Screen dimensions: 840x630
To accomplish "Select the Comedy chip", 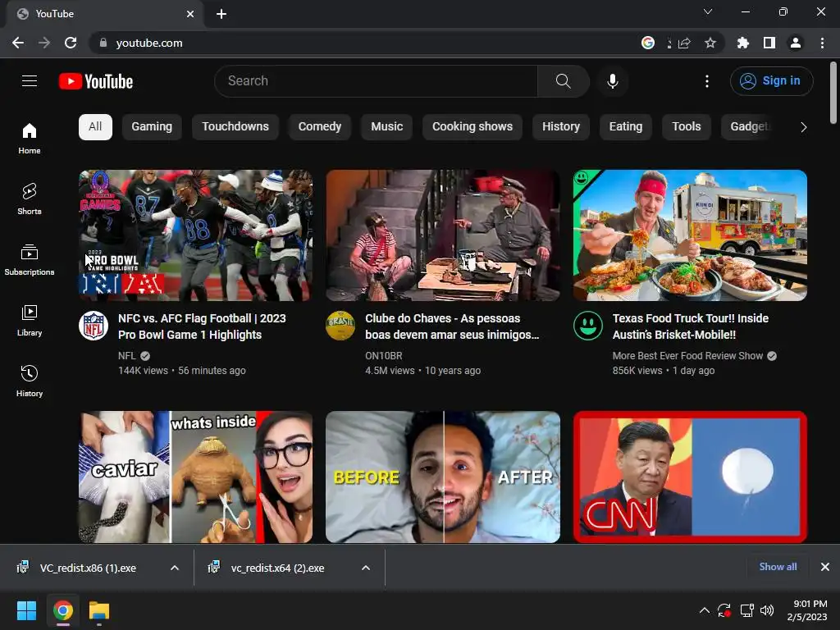I will (320, 127).
